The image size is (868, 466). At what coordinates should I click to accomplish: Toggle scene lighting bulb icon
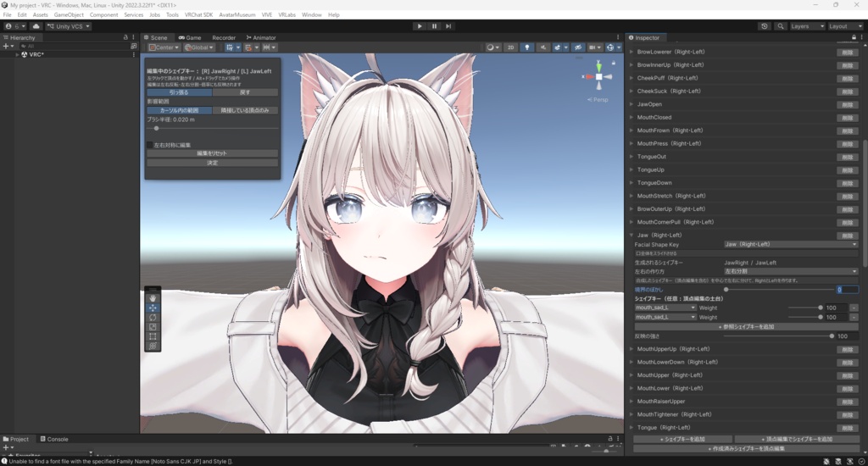[526, 47]
